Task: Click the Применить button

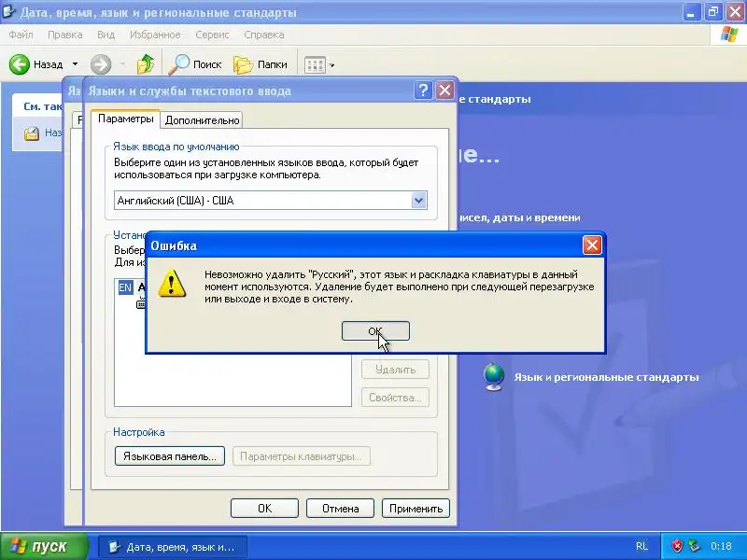Action: point(416,509)
